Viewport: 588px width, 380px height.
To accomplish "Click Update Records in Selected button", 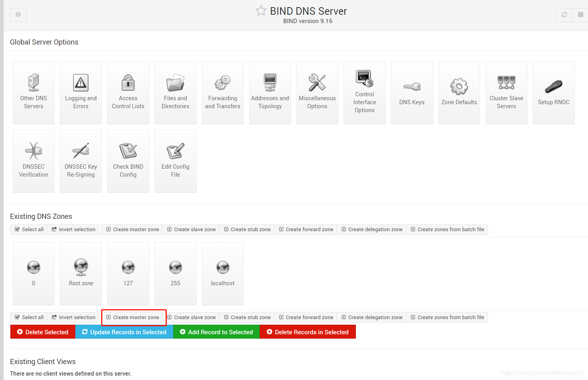I will click(x=124, y=332).
